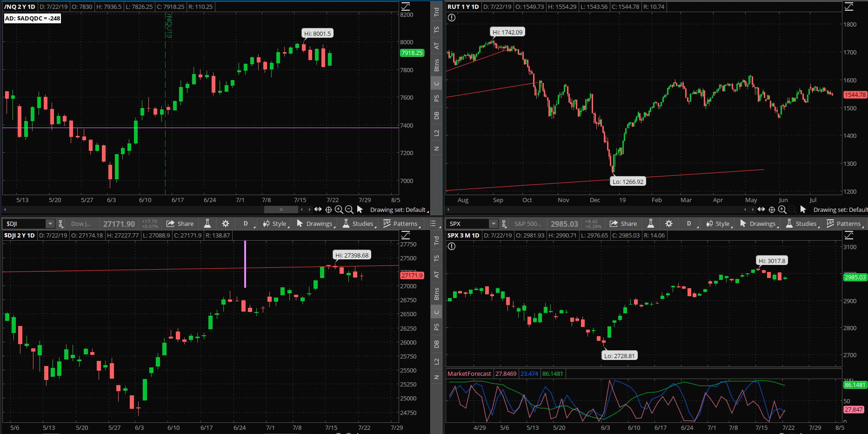Expand the $DJI symbol dropdown arrow

pos(50,224)
